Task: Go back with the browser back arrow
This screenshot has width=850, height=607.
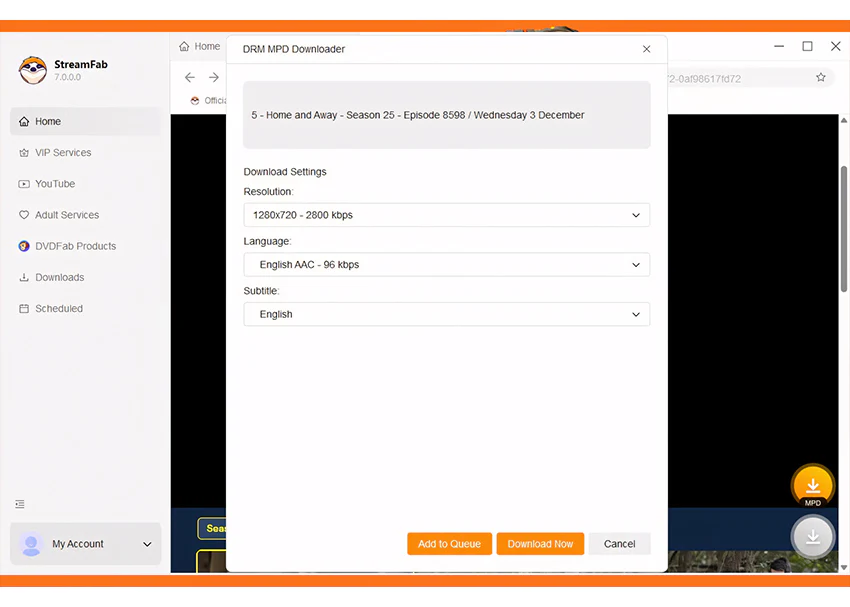Action: tap(190, 78)
